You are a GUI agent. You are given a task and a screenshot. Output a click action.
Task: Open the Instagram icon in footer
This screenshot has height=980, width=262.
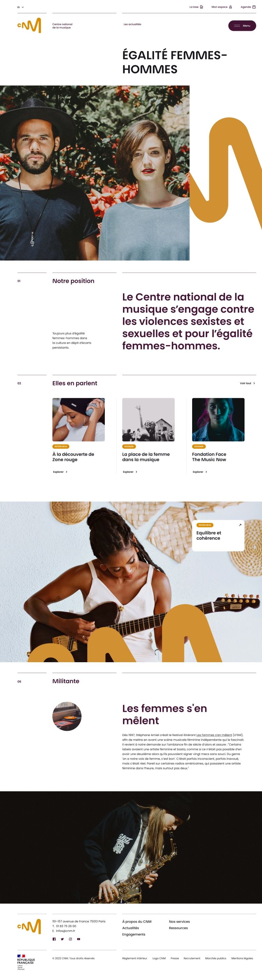(x=70, y=939)
